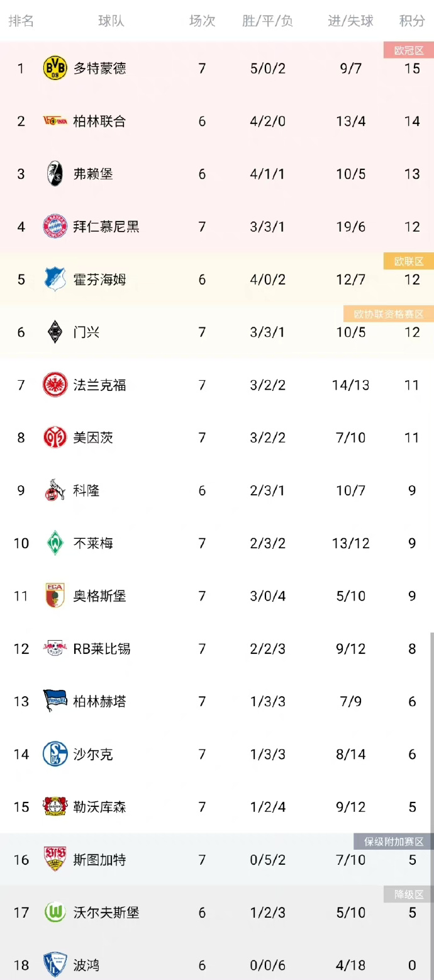This screenshot has width=434, height=980.
Task: Select the 胜/平/负 column header
Action: coord(267,21)
